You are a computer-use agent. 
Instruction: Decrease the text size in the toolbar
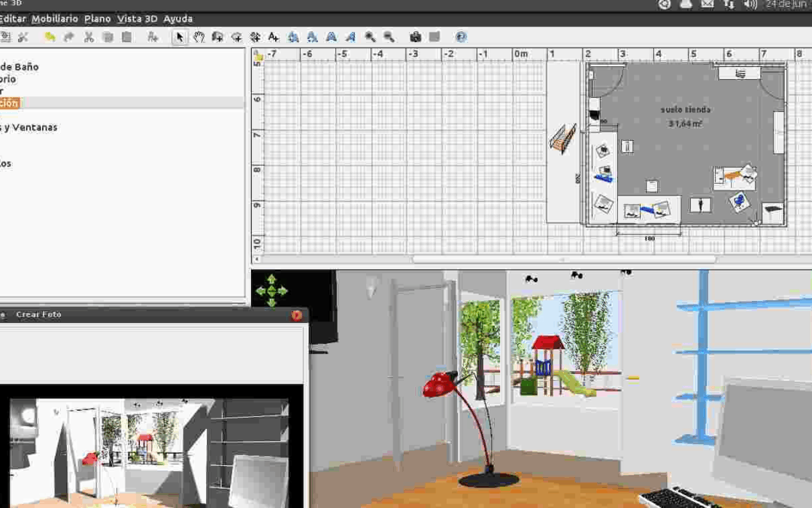(312, 37)
